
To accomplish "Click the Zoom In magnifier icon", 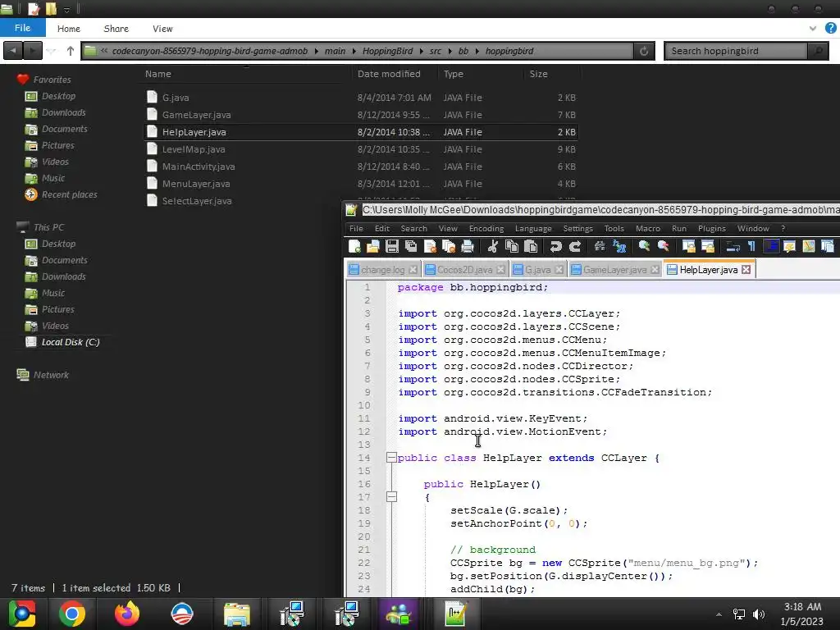I will pyautogui.click(x=644, y=246).
